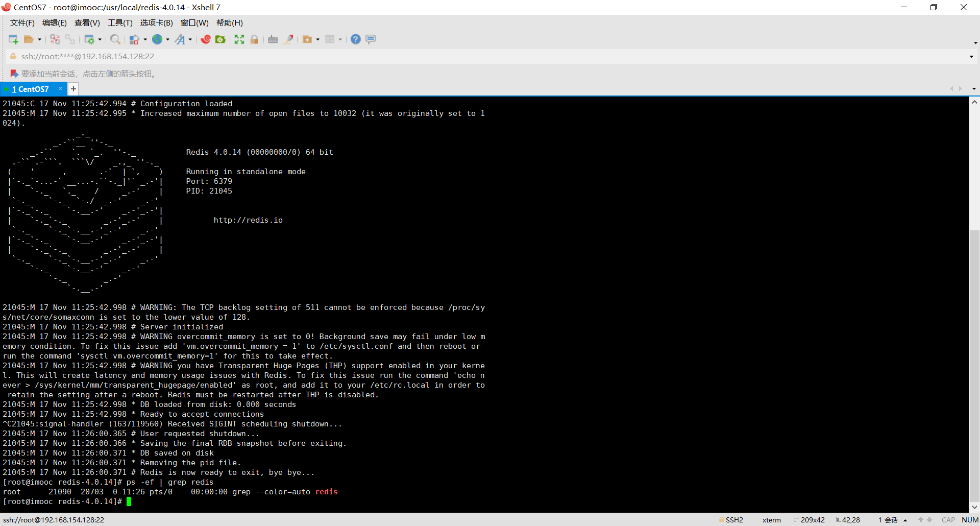Expand the folder-plus dropdown arrow

317,39
